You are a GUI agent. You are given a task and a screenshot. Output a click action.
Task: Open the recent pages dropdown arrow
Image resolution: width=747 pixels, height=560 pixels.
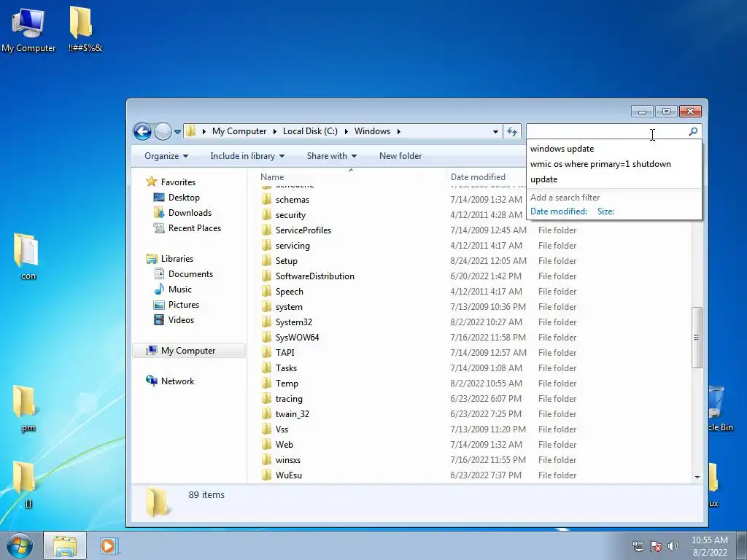pyautogui.click(x=177, y=132)
